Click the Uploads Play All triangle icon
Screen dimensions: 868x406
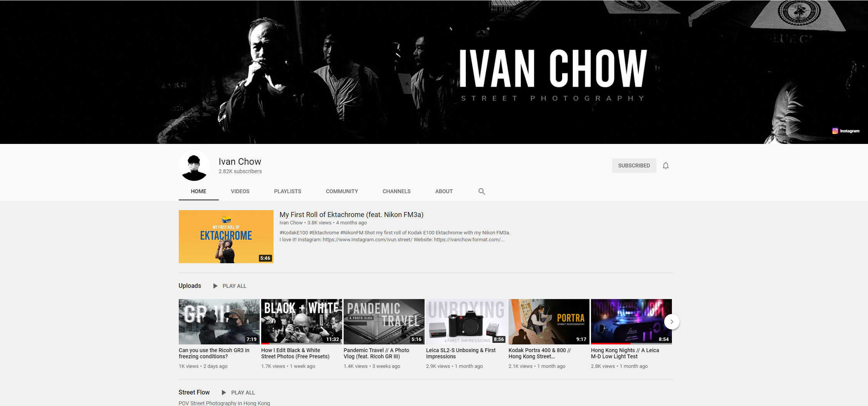click(x=215, y=286)
